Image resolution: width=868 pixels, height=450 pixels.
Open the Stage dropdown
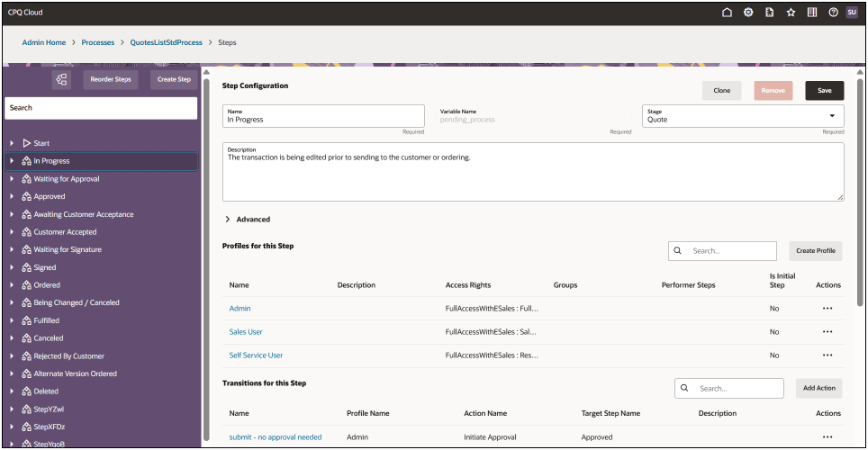743,116
